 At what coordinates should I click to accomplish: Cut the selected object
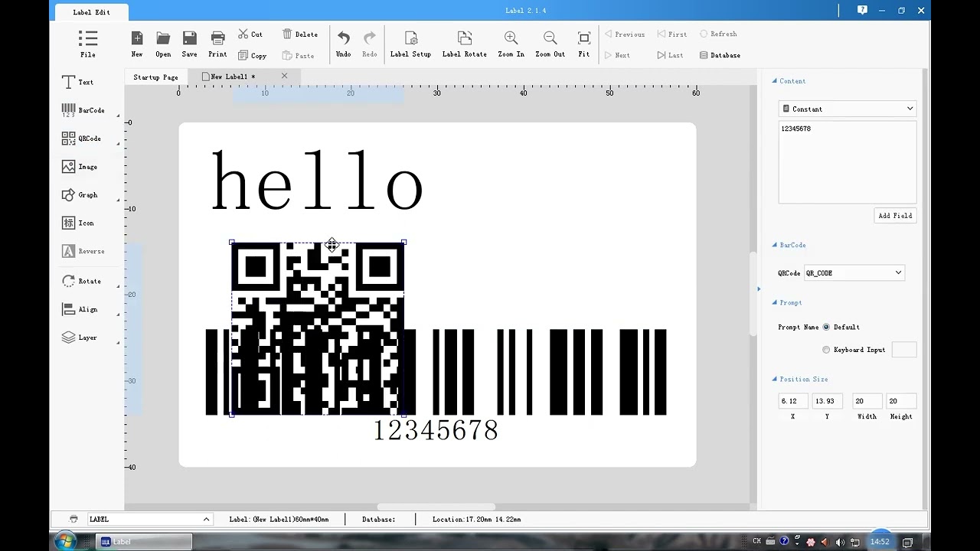point(250,34)
